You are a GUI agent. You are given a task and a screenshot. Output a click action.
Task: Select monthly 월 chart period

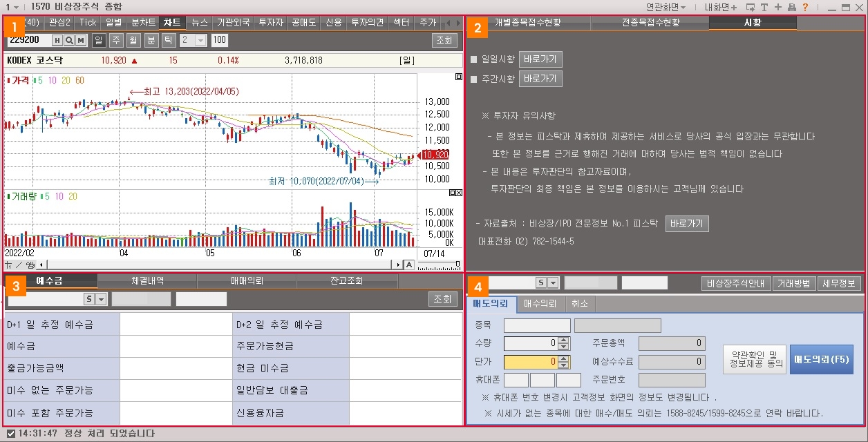click(133, 40)
